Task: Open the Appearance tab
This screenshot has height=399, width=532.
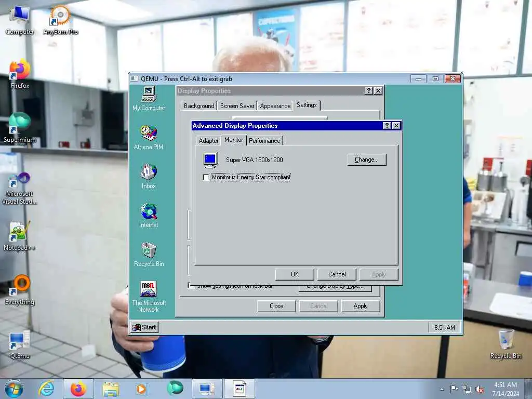Action: click(x=275, y=106)
